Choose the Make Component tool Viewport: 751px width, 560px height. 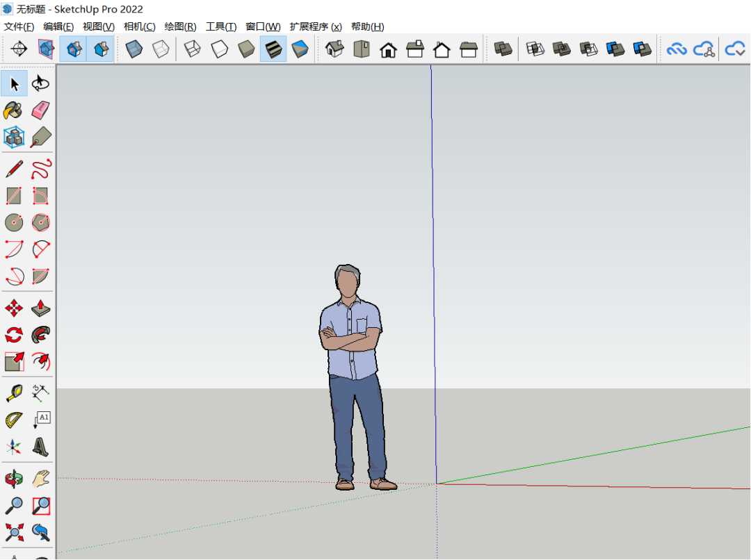pos(14,137)
